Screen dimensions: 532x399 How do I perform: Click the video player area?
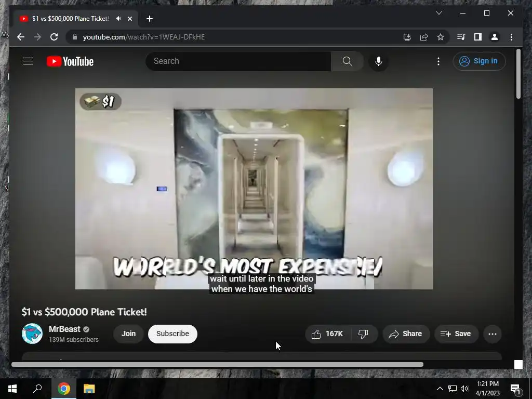coord(254,189)
